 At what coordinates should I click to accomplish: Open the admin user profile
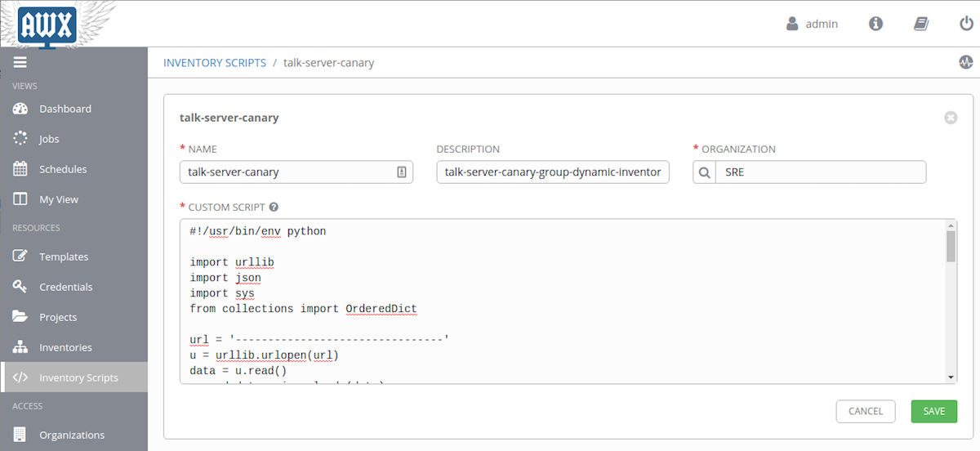click(812, 24)
